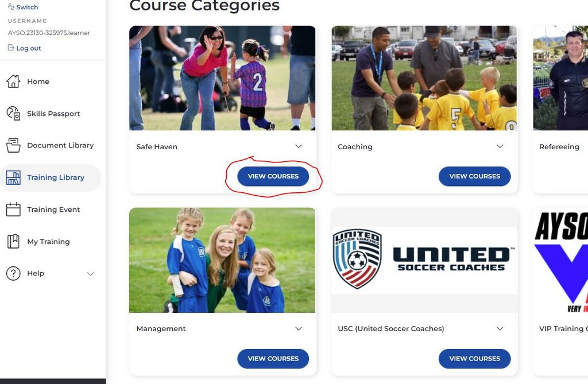Click the United Soccer Coaches logo image
Viewport: 588px width, 384px height.
point(424,259)
